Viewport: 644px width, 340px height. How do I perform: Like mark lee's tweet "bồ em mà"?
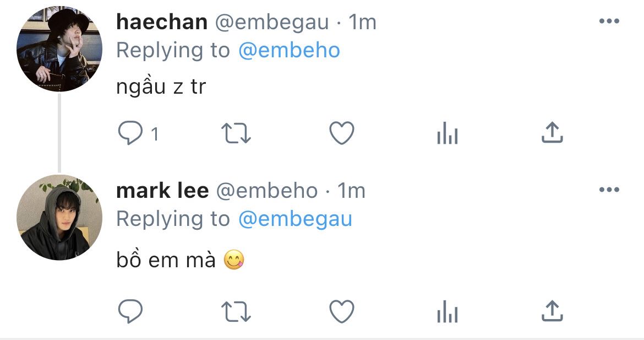click(x=341, y=312)
